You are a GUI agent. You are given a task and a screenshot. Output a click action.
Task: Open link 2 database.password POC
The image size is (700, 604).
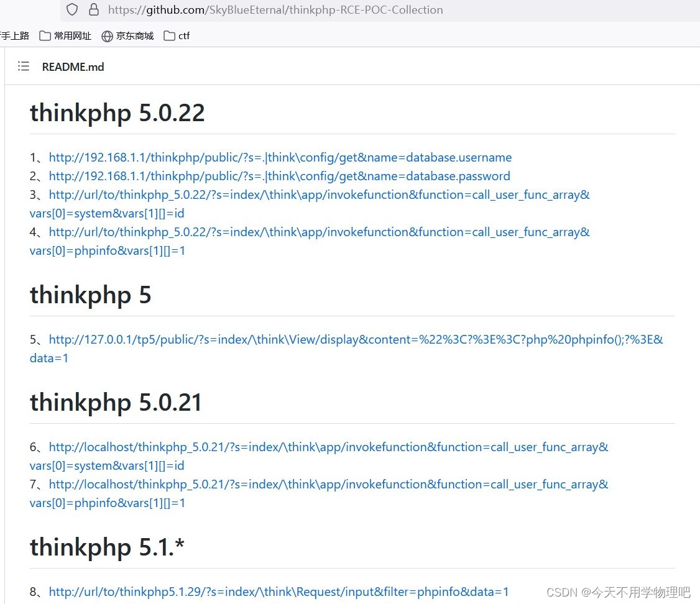point(280,176)
